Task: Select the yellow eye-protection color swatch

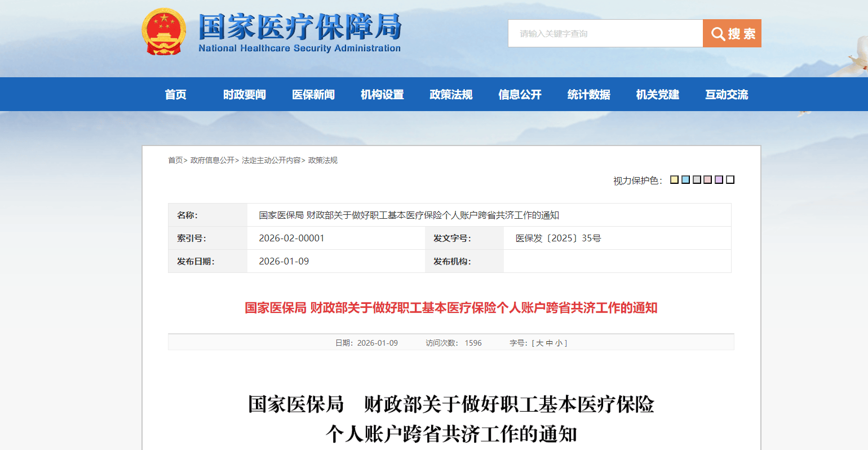Action: [x=674, y=180]
